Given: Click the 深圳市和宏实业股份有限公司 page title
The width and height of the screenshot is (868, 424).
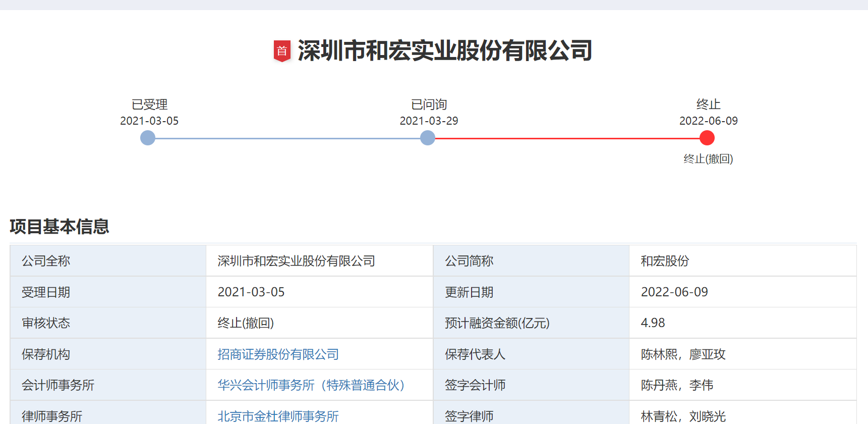Looking at the screenshot, I should coord(445,51).
